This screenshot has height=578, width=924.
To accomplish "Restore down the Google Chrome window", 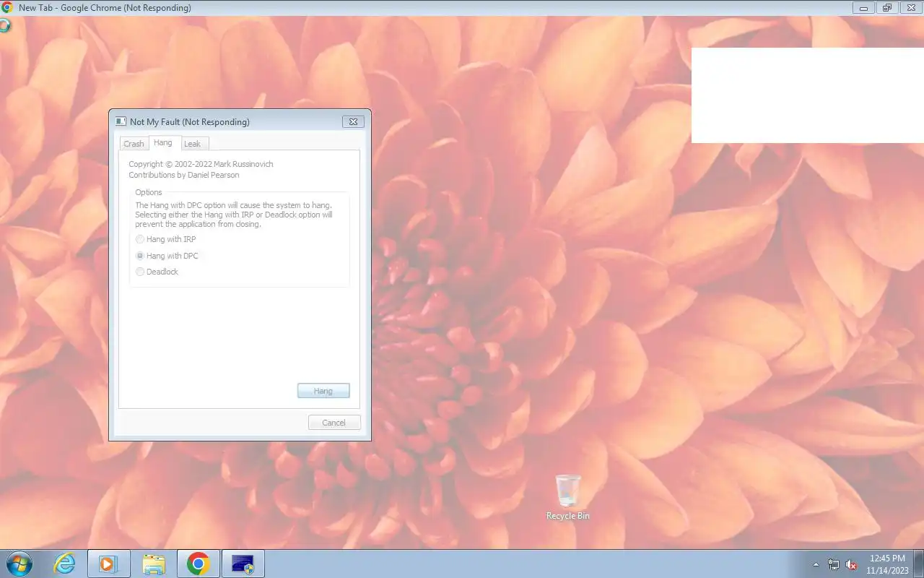I will (x=887, y=8).
